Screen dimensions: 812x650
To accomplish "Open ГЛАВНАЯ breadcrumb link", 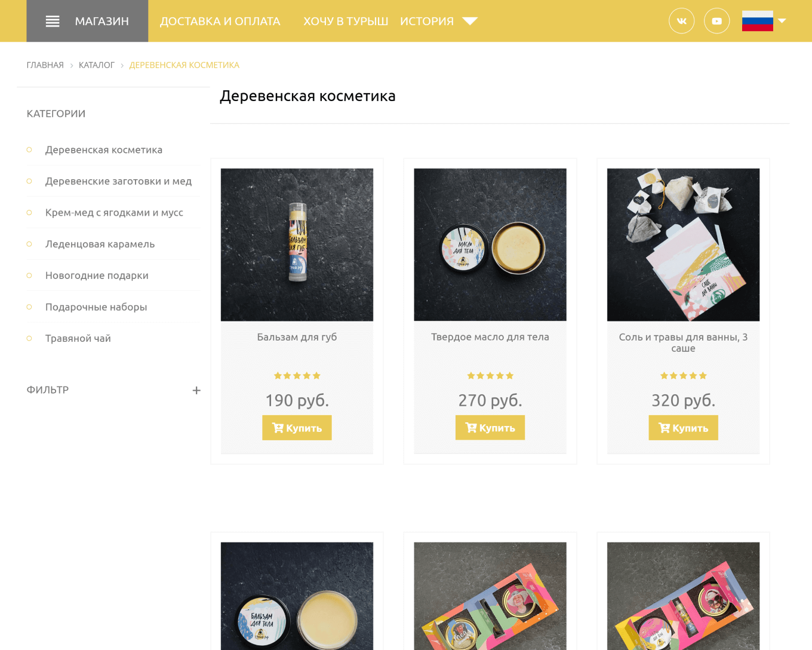I will [45, 65].
